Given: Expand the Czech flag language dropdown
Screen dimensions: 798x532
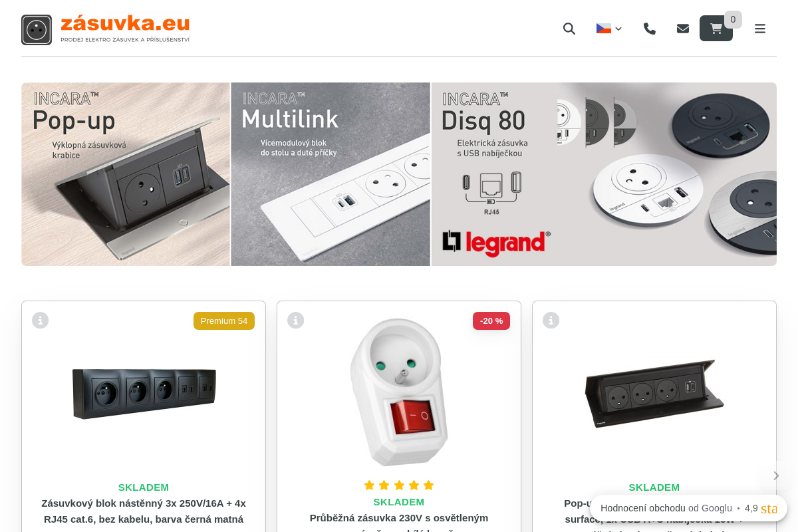Looking at the screenshot, I should 609,29.
